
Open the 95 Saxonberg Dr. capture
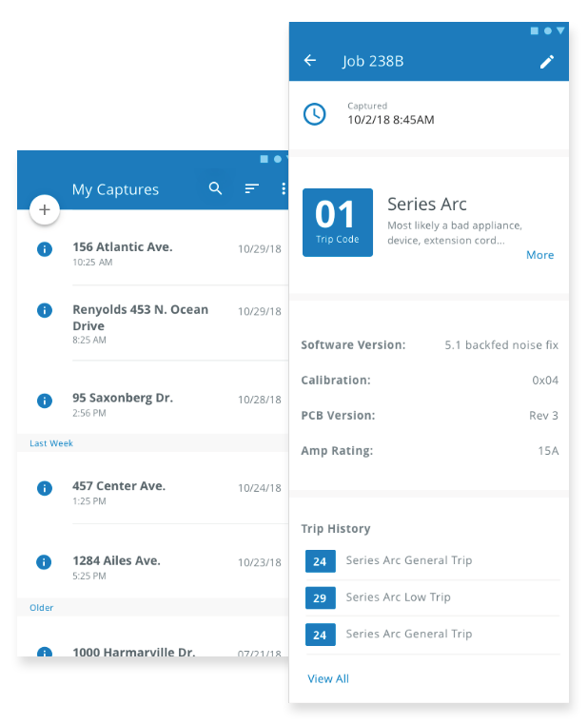pos(153,398)
